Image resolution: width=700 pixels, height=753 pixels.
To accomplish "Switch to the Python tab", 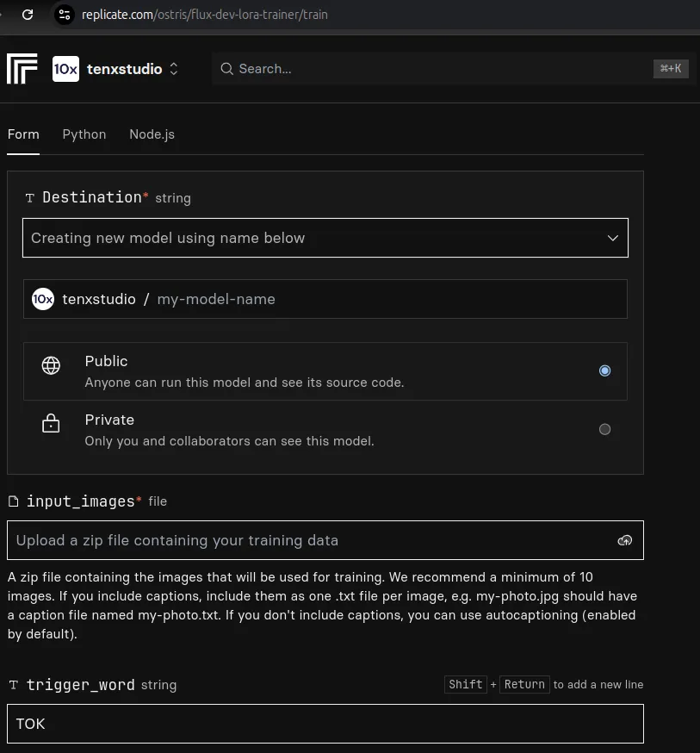I will [x=84, y=134].
